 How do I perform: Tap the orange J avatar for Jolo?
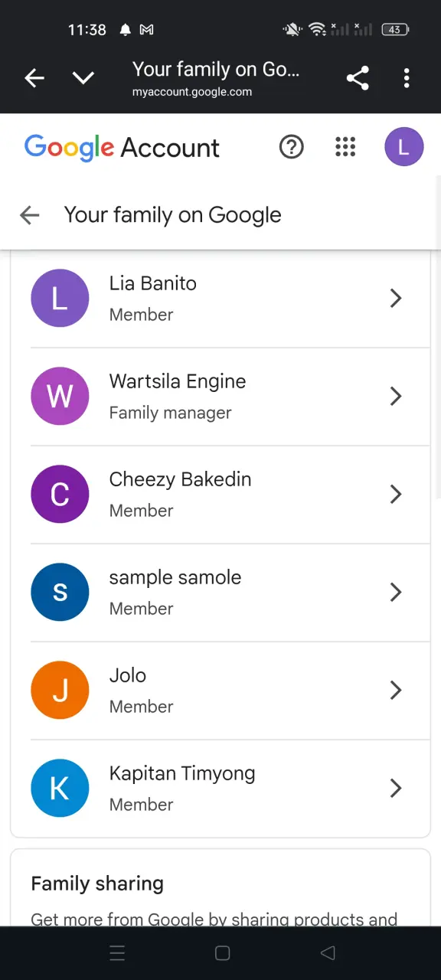60,690
